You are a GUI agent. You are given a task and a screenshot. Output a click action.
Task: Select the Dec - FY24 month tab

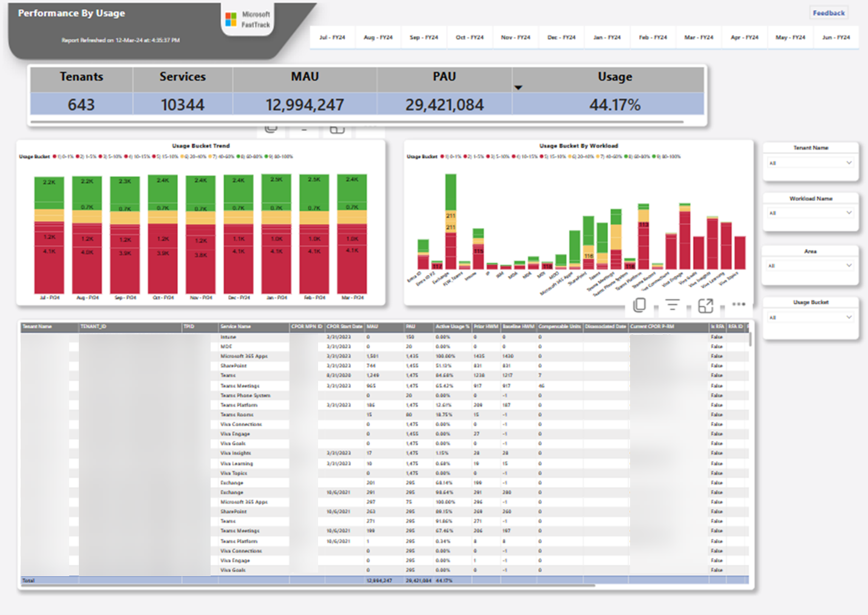(561, 38)
